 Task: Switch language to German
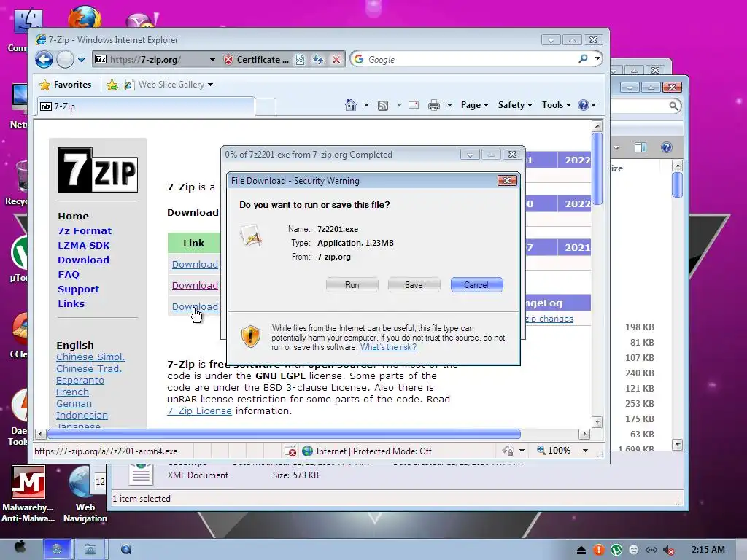click(74, 404)
